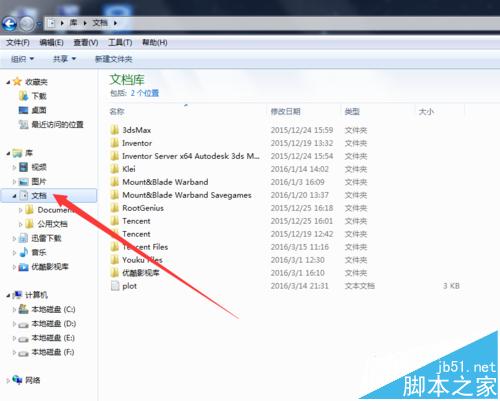Open the 组织 dropdown in the toolbar
The image size is (500, 401).
(x=22, y=59)
